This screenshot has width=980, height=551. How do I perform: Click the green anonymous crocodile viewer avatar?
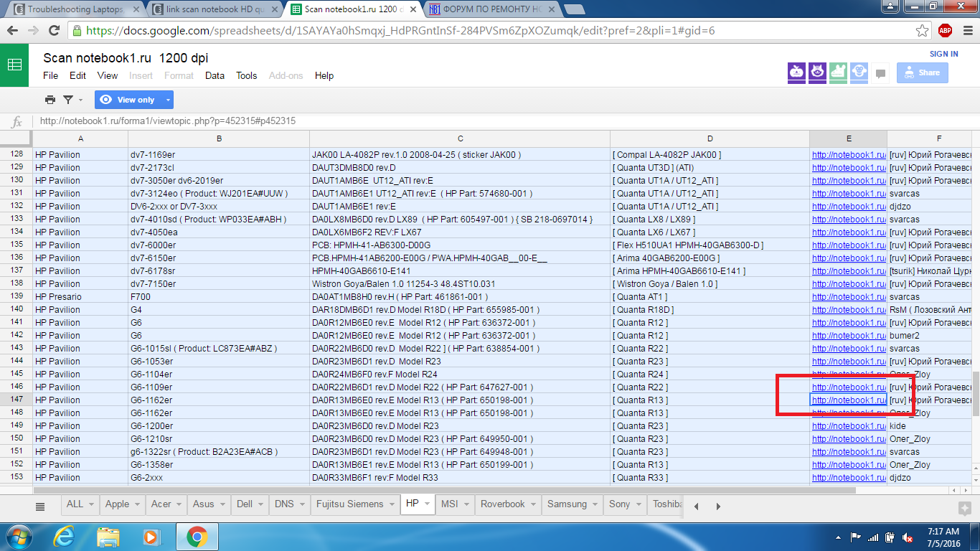point(839,72)
